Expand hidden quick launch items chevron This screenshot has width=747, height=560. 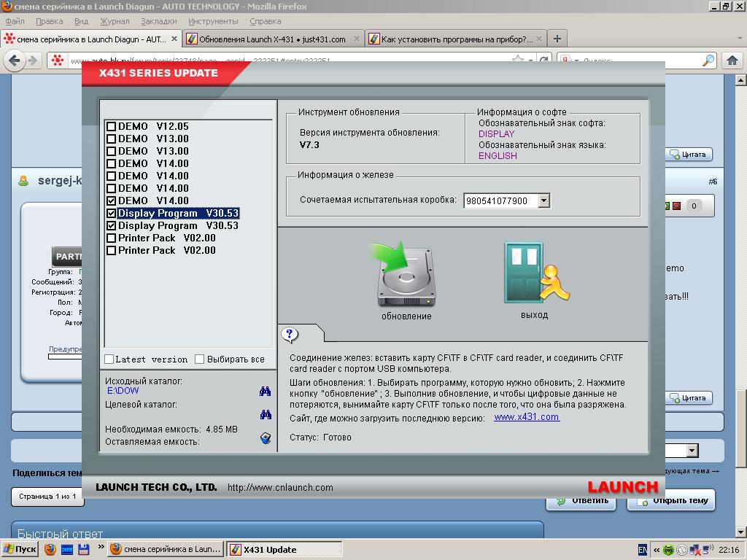coord(101,547)
